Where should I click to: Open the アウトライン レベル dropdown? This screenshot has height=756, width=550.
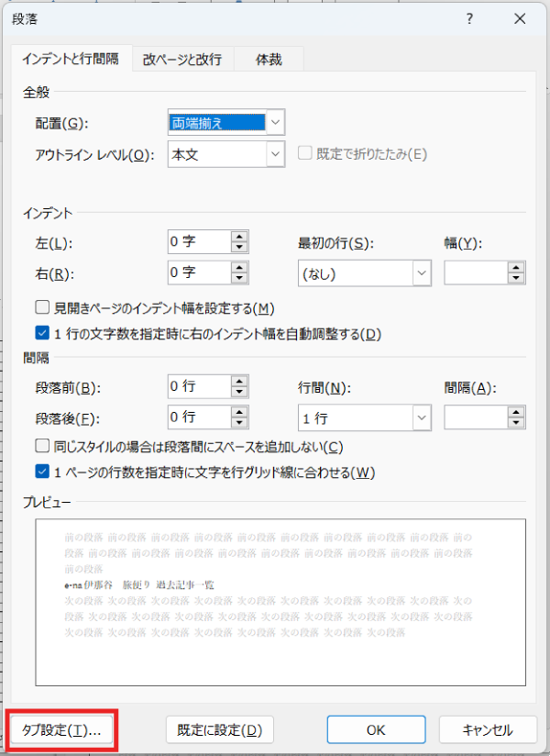(276, 155)
